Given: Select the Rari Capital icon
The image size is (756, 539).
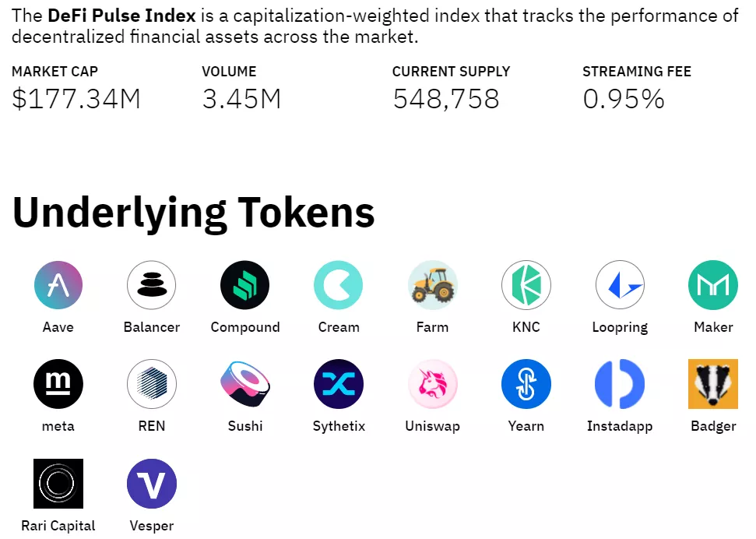Looking at the screenshot, I should coord(58,484).
